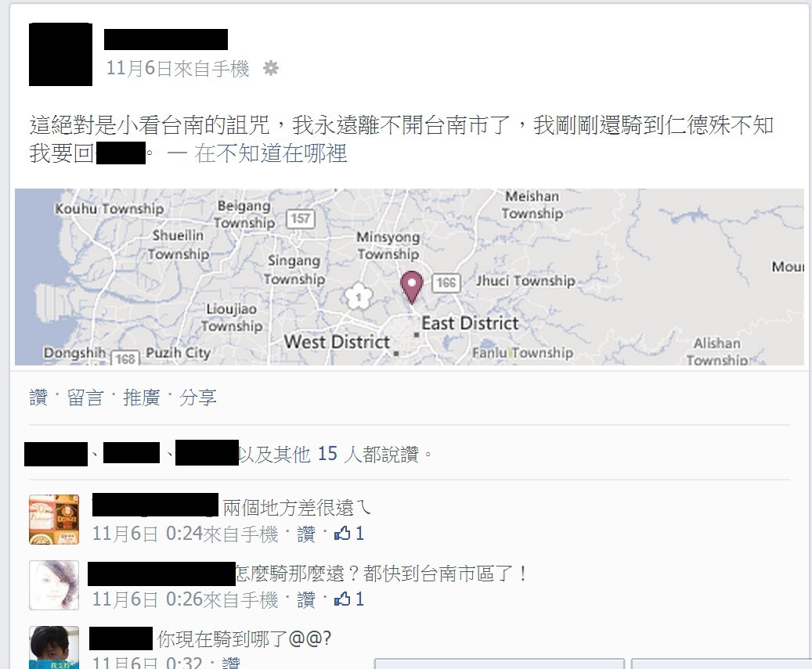812x669 pixels.
Task: Click the route 166 highway shield
Action: (x=446, y=282)
